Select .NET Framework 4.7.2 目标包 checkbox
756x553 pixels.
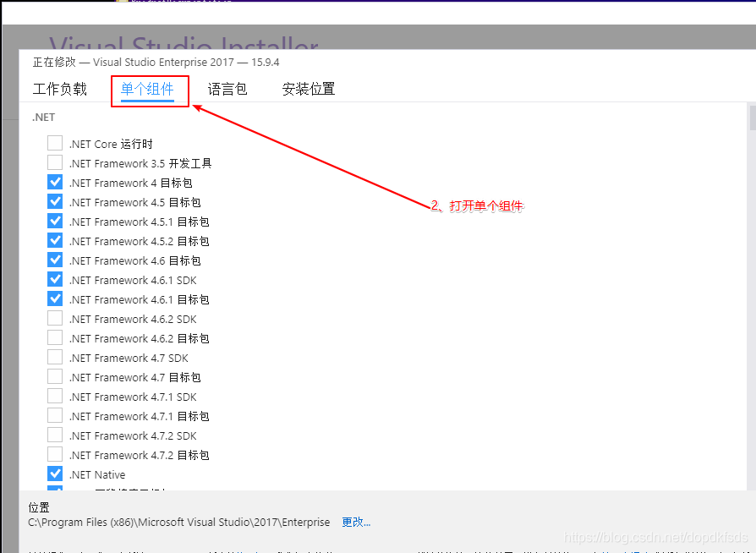coord(55,454)
